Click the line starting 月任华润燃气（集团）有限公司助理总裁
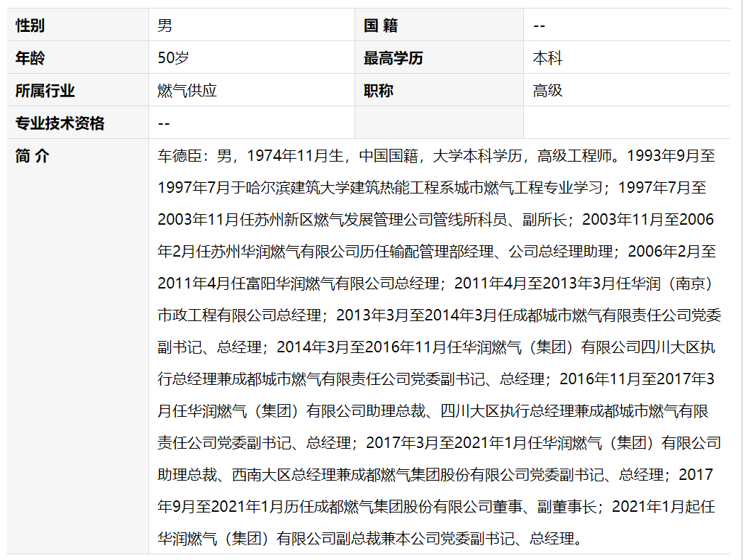This screenshot has height=560, width=748. (433, 411)
